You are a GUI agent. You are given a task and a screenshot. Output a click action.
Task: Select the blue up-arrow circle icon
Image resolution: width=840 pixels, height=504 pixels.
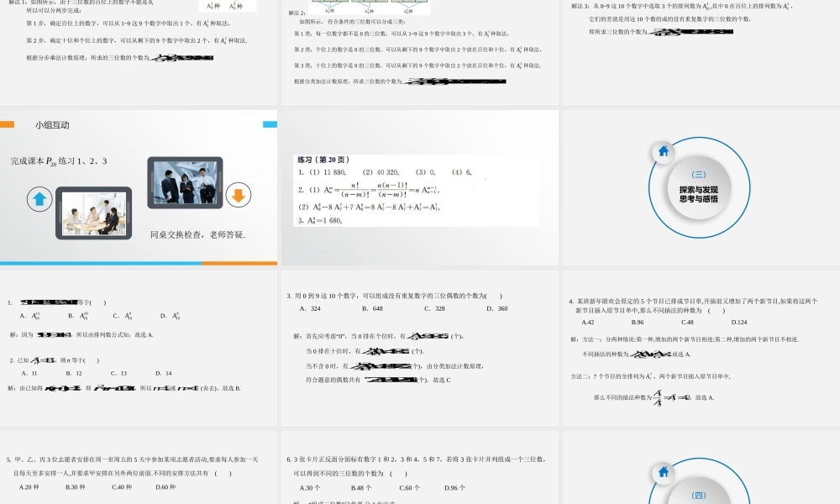coord(39,197)
